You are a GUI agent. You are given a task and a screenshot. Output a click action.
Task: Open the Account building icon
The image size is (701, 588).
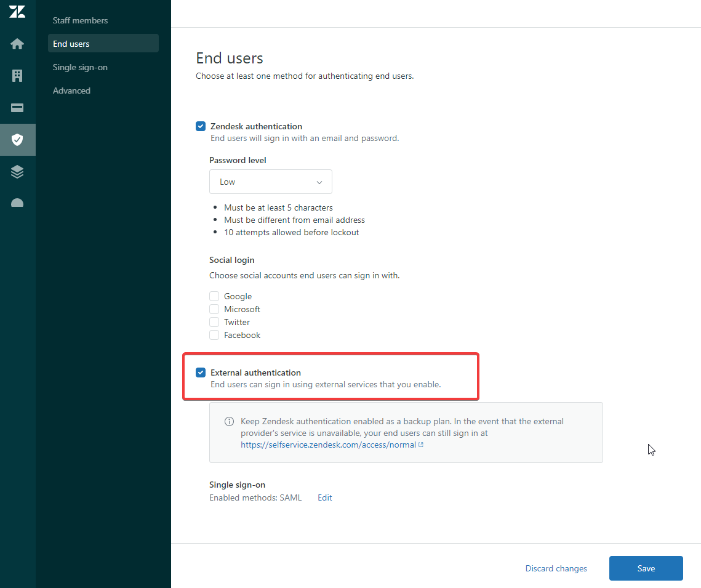17,76
